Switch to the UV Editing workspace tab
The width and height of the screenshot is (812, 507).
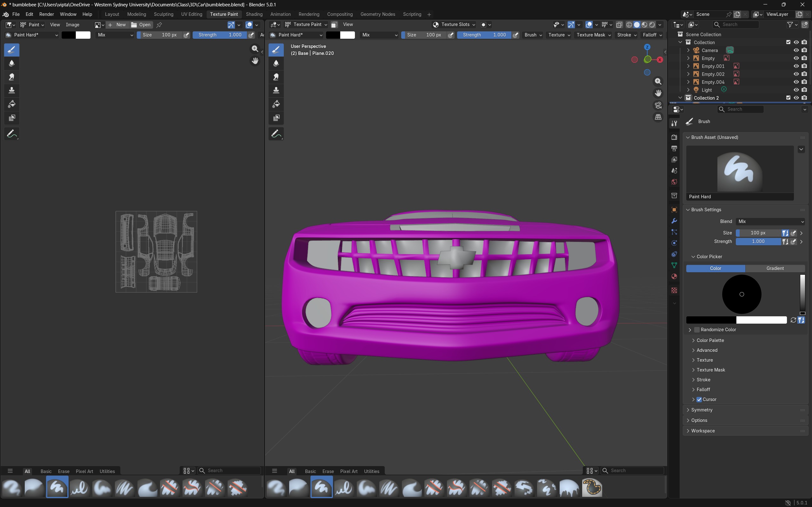(x=191, y=14)
